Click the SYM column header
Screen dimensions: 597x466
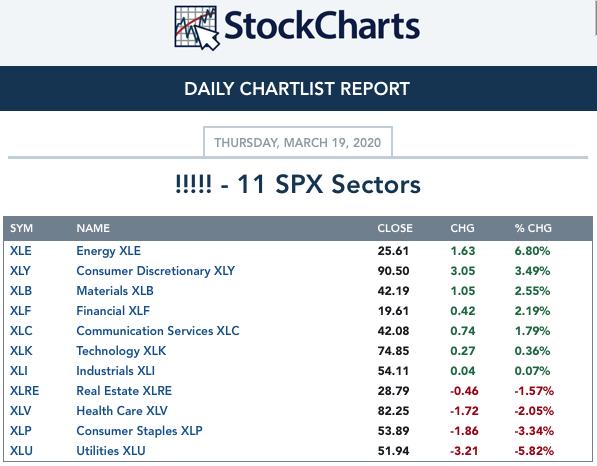(x=21, y=228)
